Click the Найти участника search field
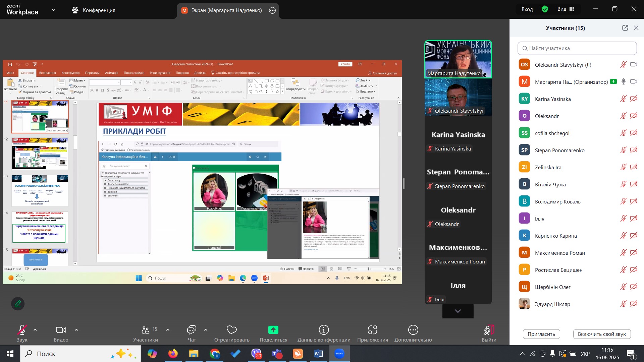The width and height of the screenshot is (644, 362). (x=577, y=48)
